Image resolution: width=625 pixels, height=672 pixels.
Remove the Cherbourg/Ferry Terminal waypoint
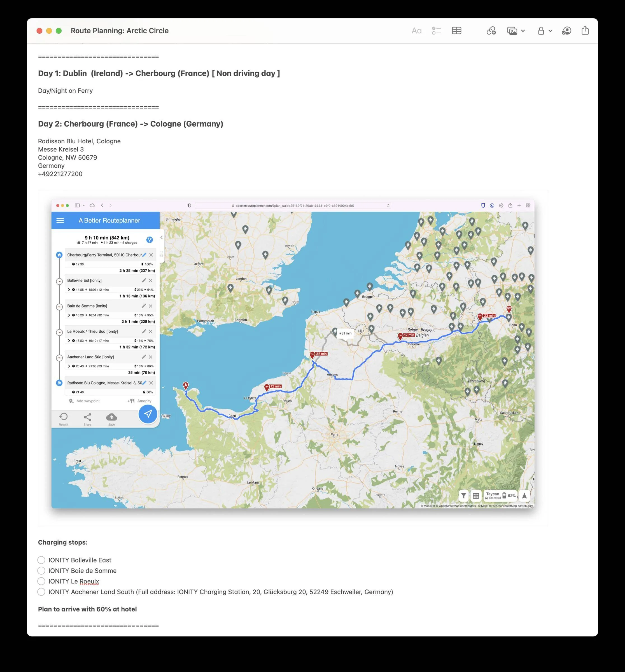[x=151, y=255]
